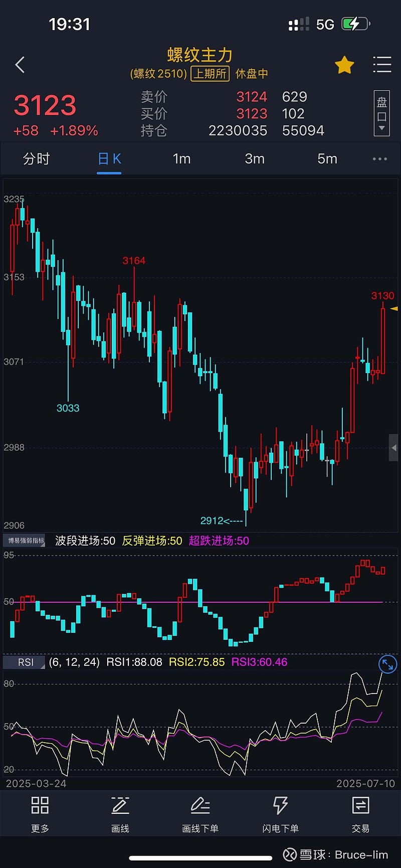401x868 pixels.
Task: Click the fullscreen expand circle icon
Action: [x=387, y=664]
